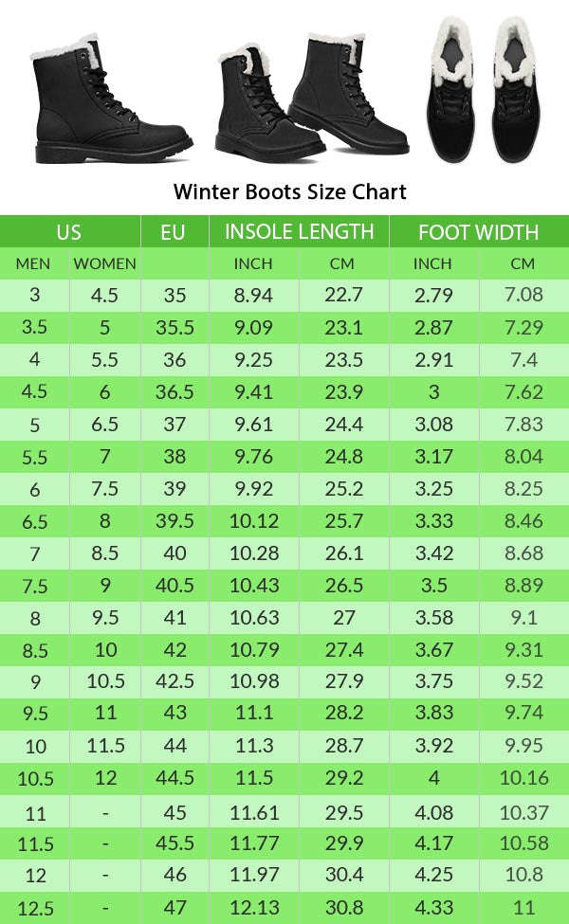Click the FOOT WIDTH header

tap(478, 232)
